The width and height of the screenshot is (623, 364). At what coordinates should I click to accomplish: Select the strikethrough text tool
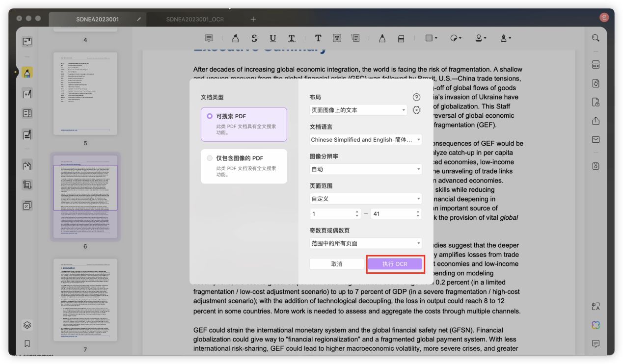254,38
